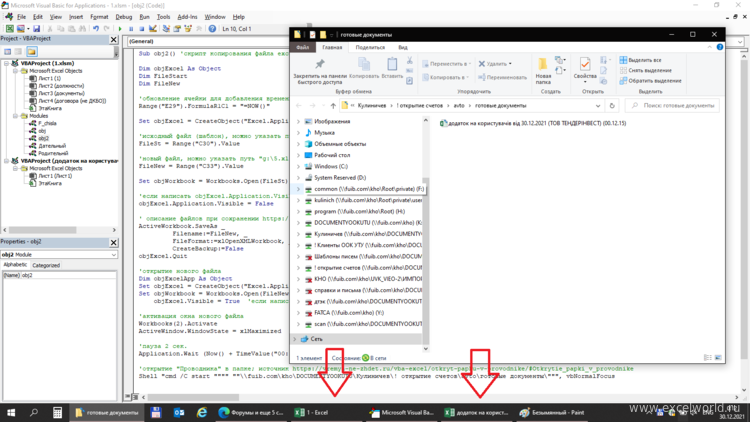This screenshot has width=750, height=422.
Task: Open Поделиться ribbon tab in Explorer
Action: (x=370, y=47)
